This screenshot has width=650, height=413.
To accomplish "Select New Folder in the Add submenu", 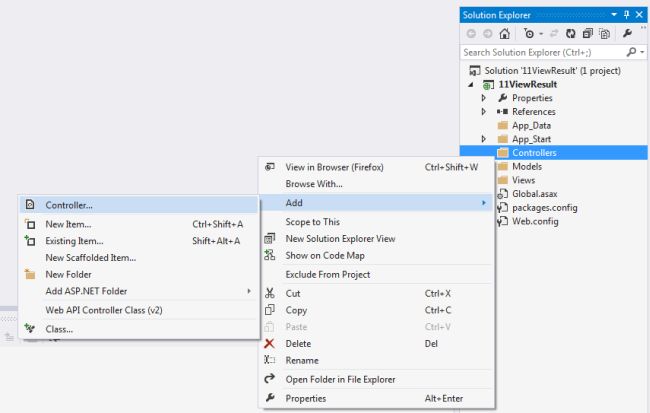I will (139, 275).
